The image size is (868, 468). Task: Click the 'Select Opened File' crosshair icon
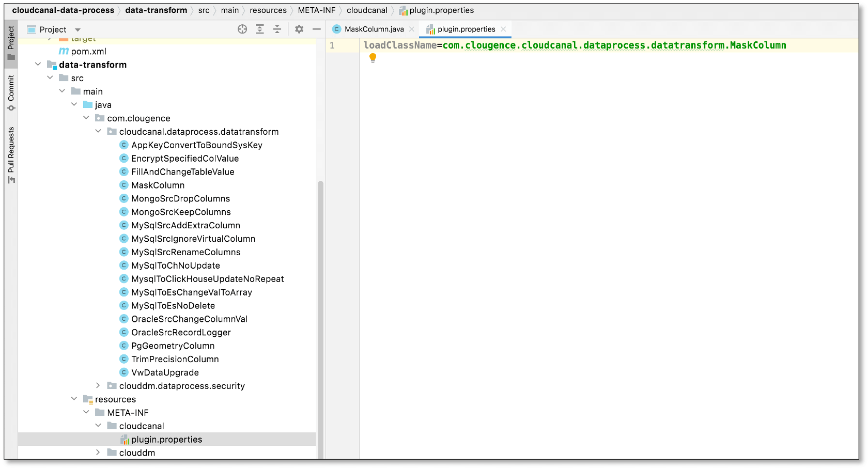242,29
